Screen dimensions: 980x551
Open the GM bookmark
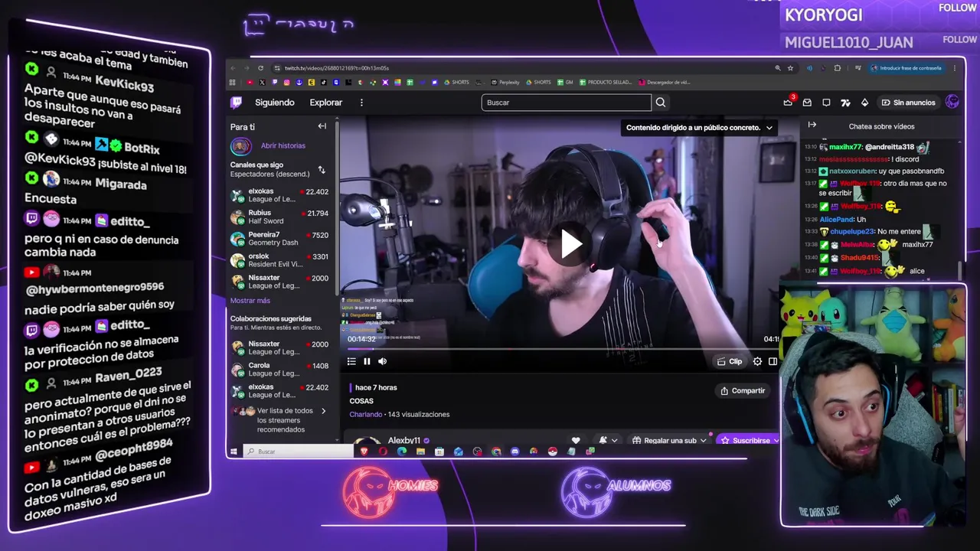(565, 82)
